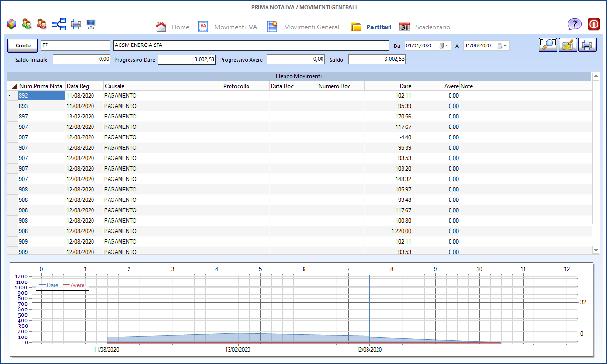
Task: Open the Movimenti Generali tab
Action: 304,27
